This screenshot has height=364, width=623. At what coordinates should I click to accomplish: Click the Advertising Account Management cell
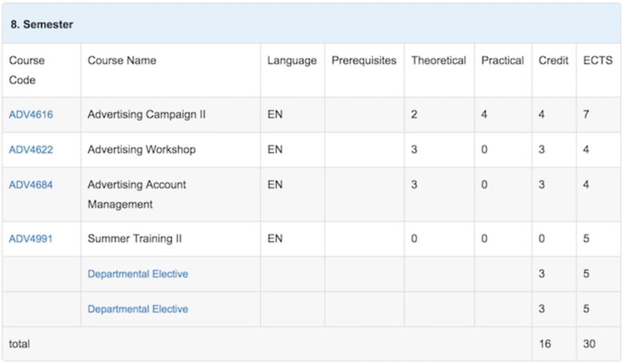pos(170,194)
